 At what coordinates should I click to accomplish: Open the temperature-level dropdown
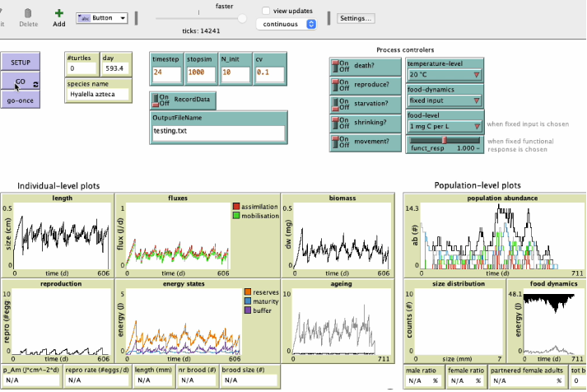coord(445,74)
